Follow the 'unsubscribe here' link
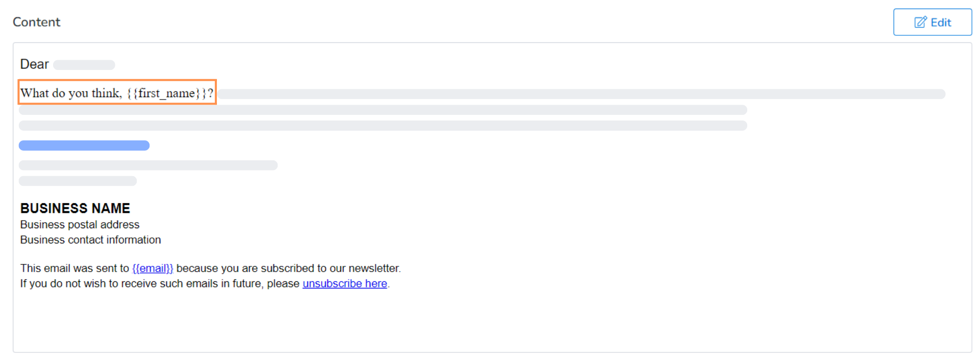This screenshot has width=980, height=364. pyautogui.click(x=345, y=284)
